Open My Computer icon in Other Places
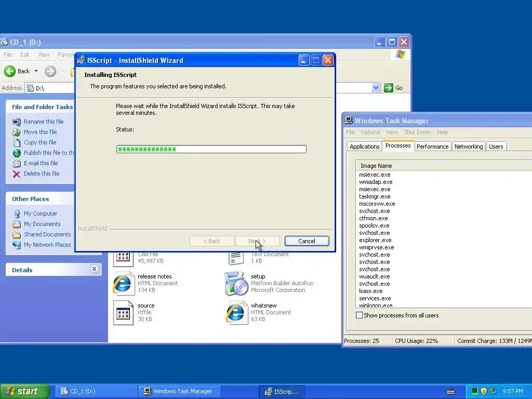The height and width of the screenshot is (399, 532). (x=17, y=214)
